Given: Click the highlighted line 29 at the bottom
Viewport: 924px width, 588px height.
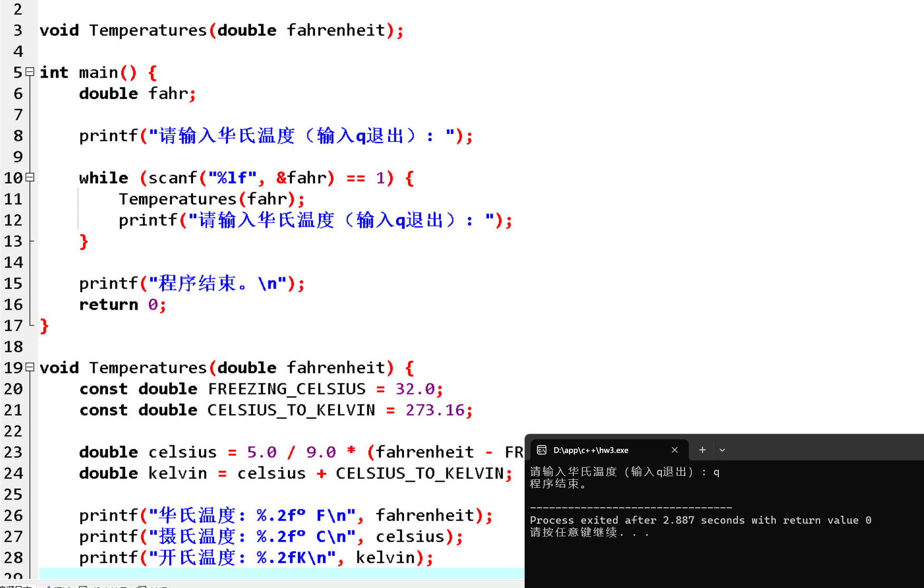Looking at the screenshot, I should (211, 575).
